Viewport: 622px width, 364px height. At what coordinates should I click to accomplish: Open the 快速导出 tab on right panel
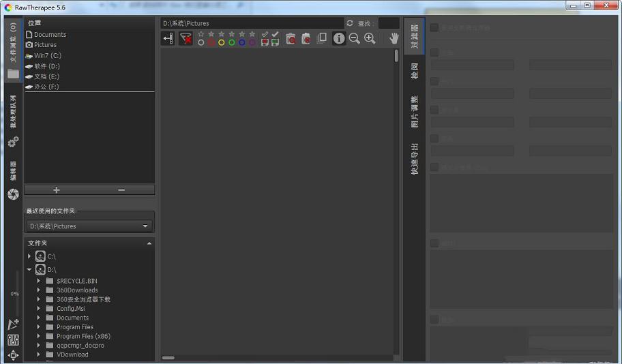pos(414,160)
